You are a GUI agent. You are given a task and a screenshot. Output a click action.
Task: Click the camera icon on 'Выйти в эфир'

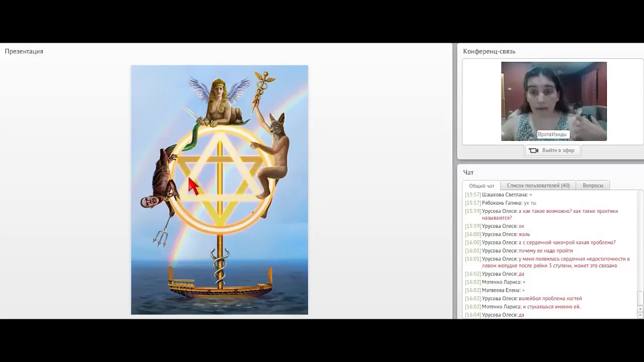point(533,150)
